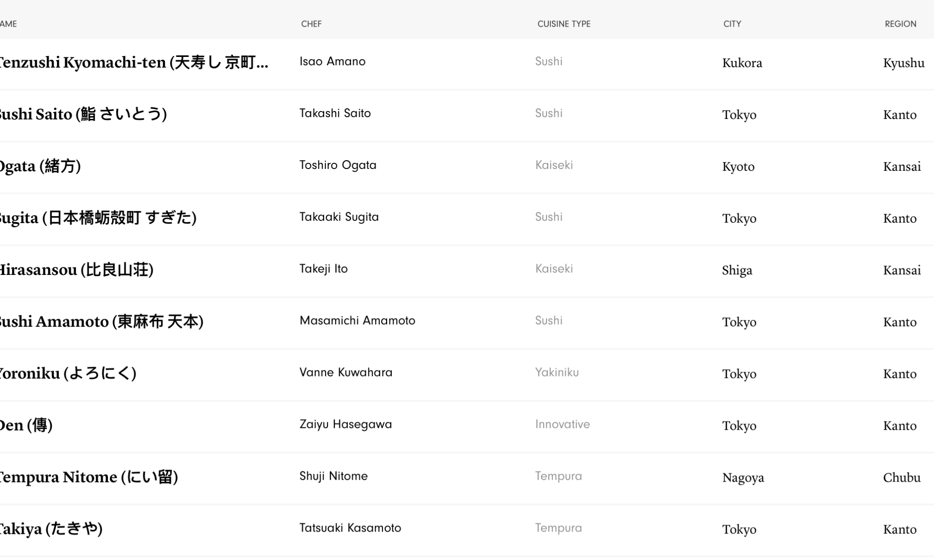934x560 pixels.
Task: Open Tenzushi Kyomachi-ten restaurant row
Action: coord(133,63)
